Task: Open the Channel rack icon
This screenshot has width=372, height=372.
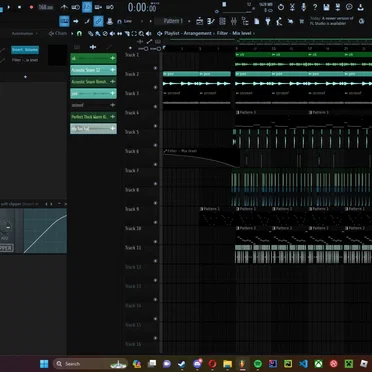Action: [222, 21]
